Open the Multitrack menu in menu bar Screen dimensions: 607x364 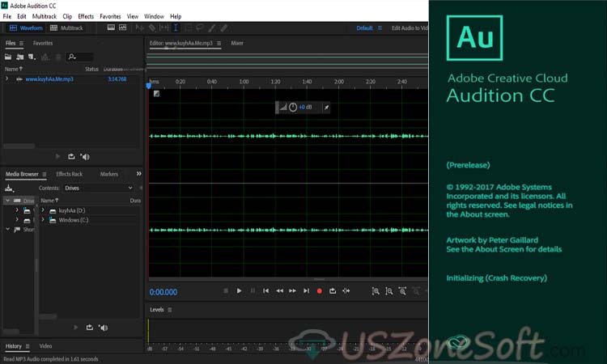[45, 16]
